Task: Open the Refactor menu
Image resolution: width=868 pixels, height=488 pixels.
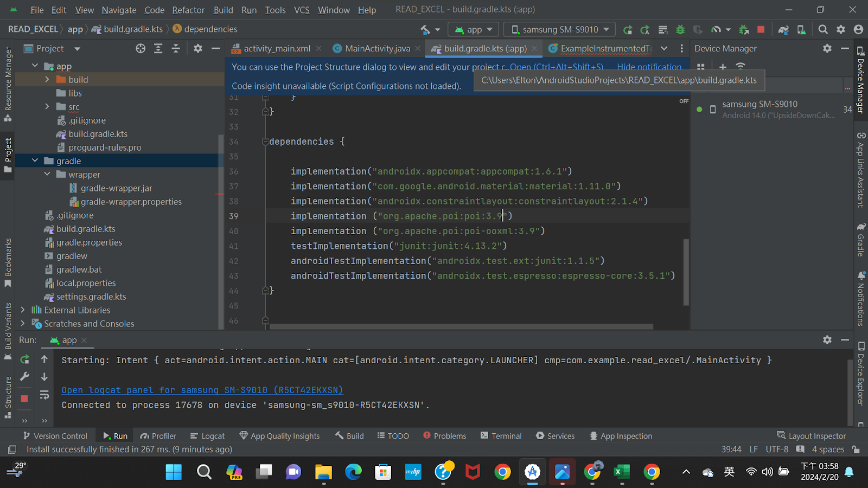Action: (188, 10)
